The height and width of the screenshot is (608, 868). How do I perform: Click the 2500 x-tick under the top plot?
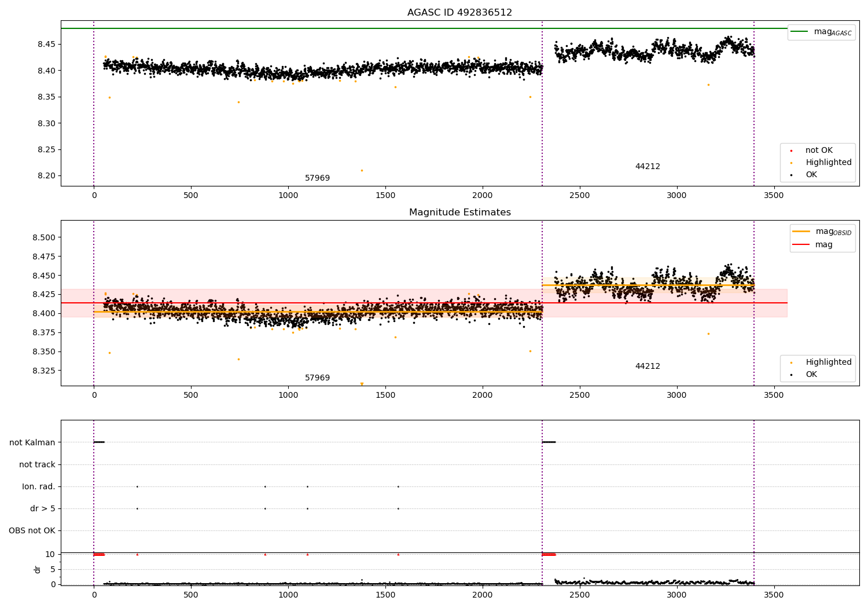click(x=579, y=196)
